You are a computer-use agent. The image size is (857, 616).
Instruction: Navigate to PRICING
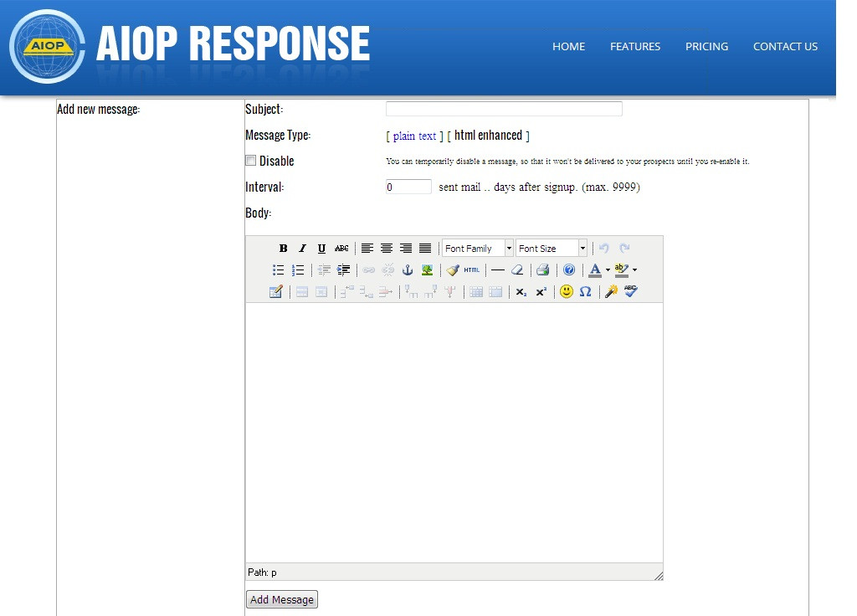706,47
